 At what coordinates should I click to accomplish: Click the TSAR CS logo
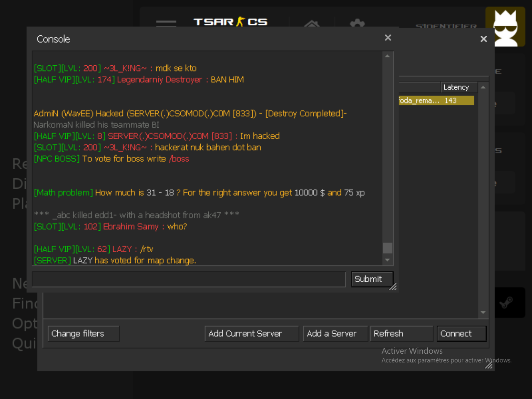(x=230, y=22)
